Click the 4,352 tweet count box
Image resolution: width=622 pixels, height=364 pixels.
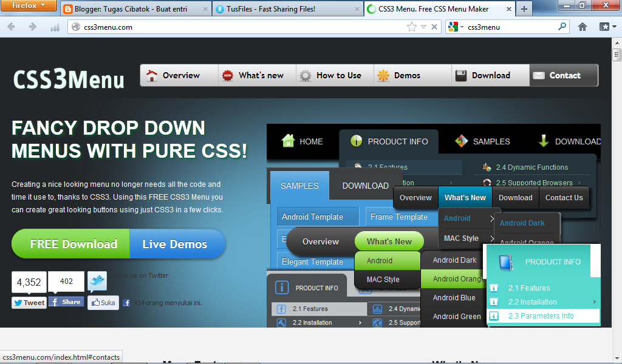29,282
